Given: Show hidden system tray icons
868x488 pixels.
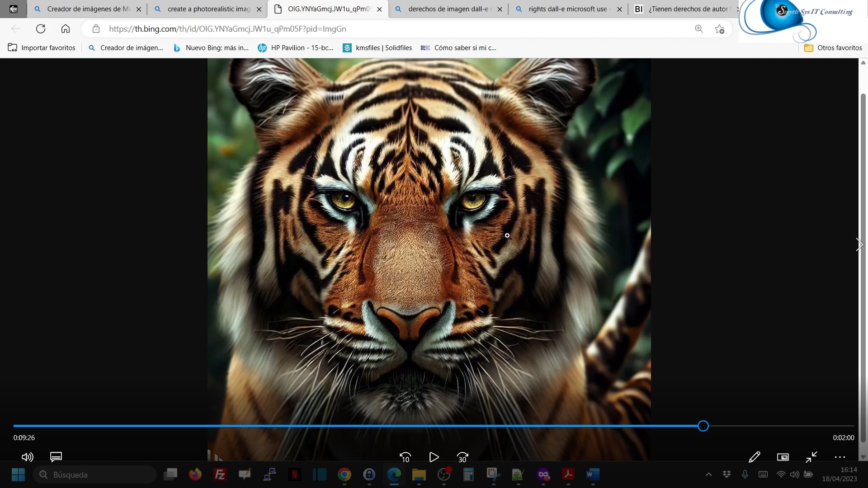Looking at the screenshot, I should (708, 474).
